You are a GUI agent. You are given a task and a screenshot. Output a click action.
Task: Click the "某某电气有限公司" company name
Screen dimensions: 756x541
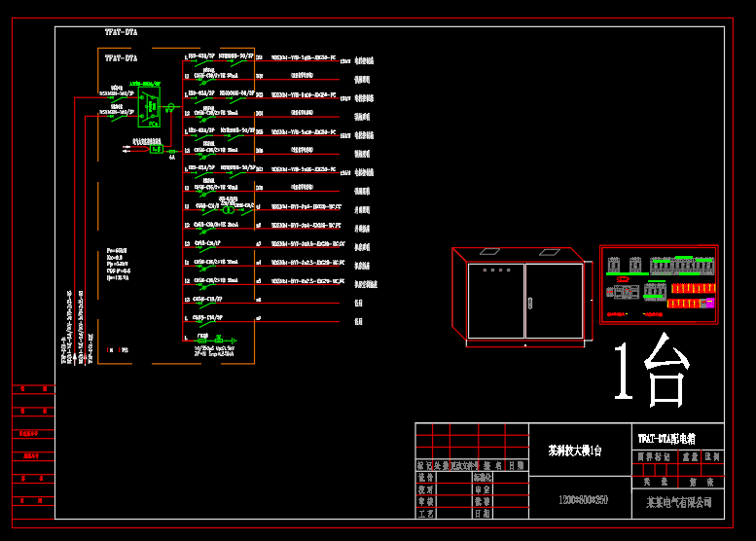pos(679,503)
